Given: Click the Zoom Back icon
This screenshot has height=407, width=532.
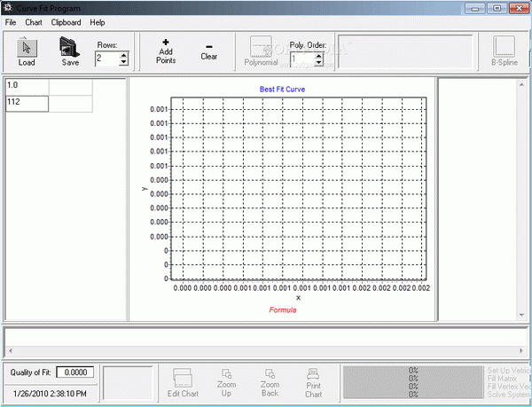Looking at the screenshot, I should [x=270, y=376].
